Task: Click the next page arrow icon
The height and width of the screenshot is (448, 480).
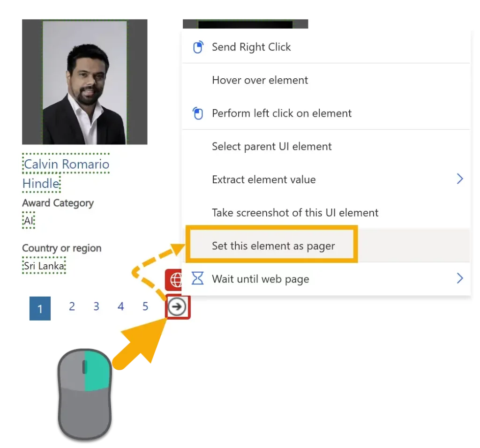Action: [177, 307]
